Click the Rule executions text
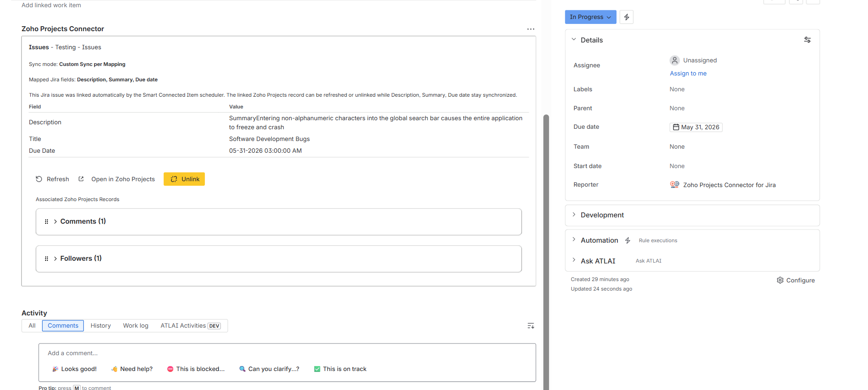Screen dimensions: 868x390 658,240
